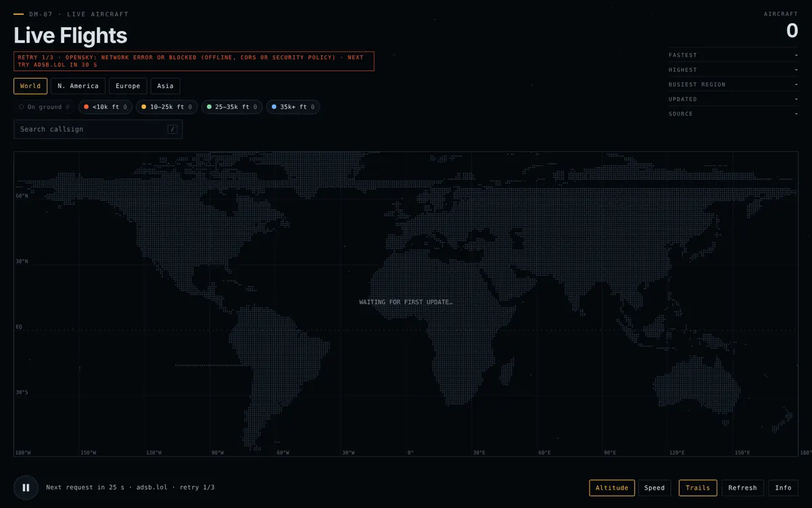Click the BUSIEST REGION stat row
The width and height of the screenshot is (812, 508).
(734, 85)
